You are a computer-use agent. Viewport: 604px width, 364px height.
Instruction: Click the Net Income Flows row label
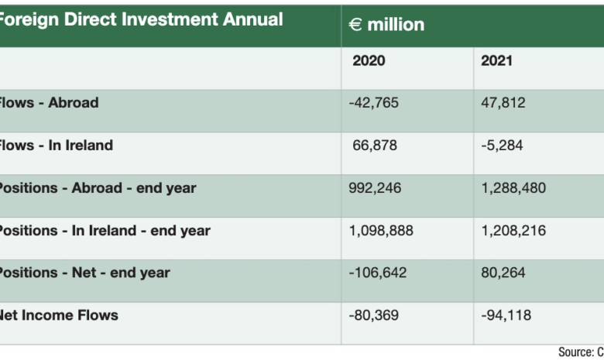point(59,314)
